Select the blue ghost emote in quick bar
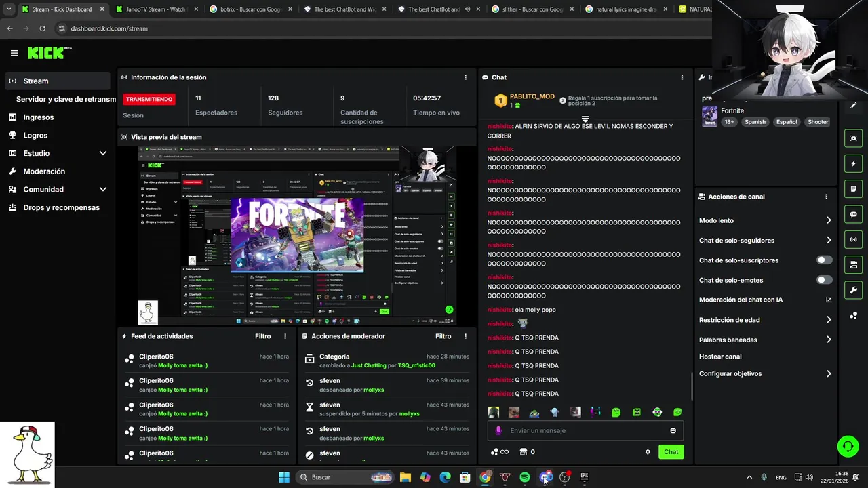 (x=555, y=412)
